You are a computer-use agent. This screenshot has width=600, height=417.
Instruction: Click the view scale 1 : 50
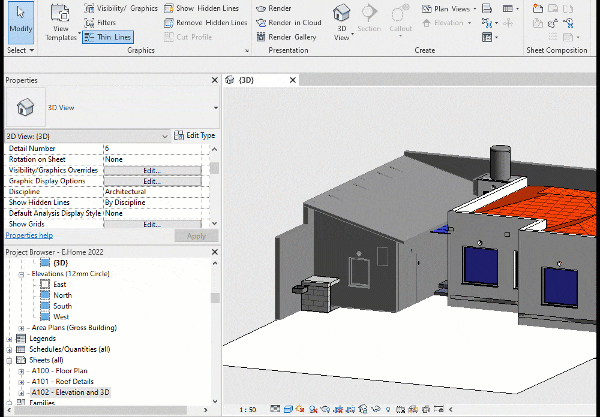click(248, 409)
